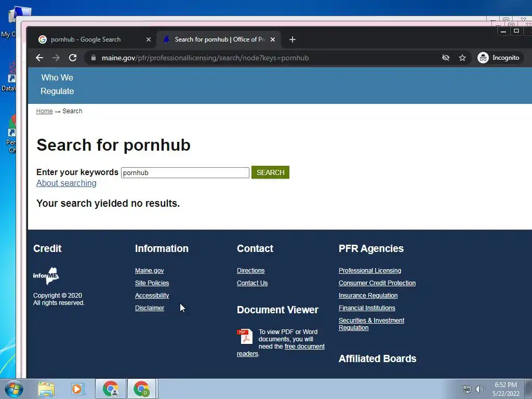The height and width of the screenshot is (399, 532).
Task: Reload the page with the refresh icon
Action: pos(73,58)
